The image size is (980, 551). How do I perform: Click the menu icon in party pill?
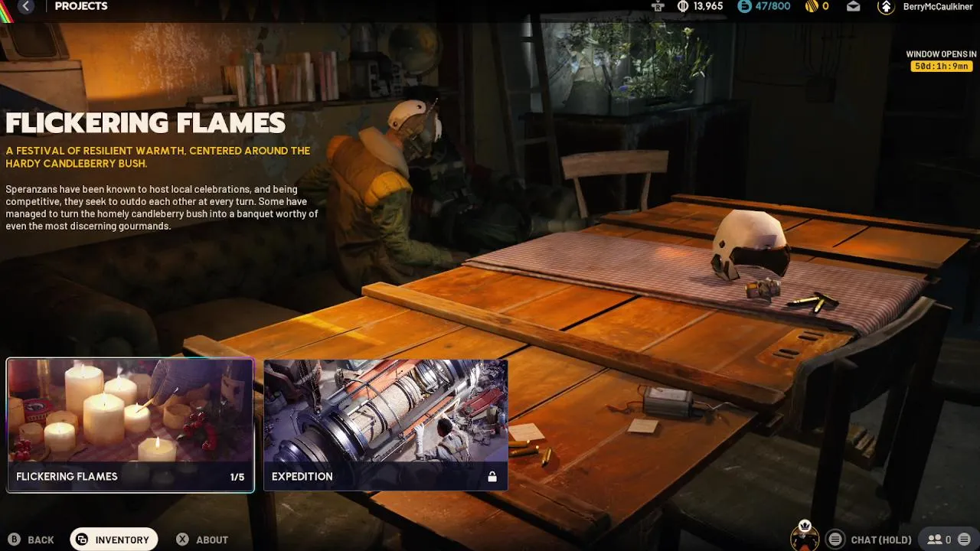(964, 540)
